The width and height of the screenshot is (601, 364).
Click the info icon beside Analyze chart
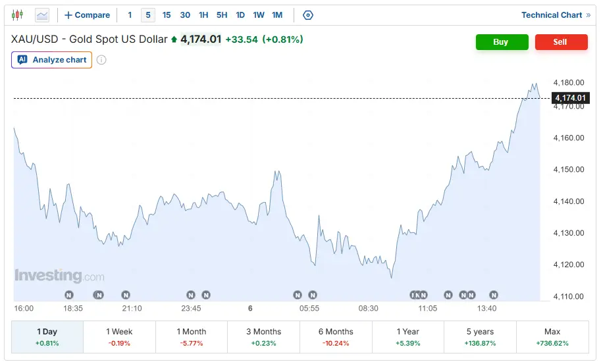[101, 60]
